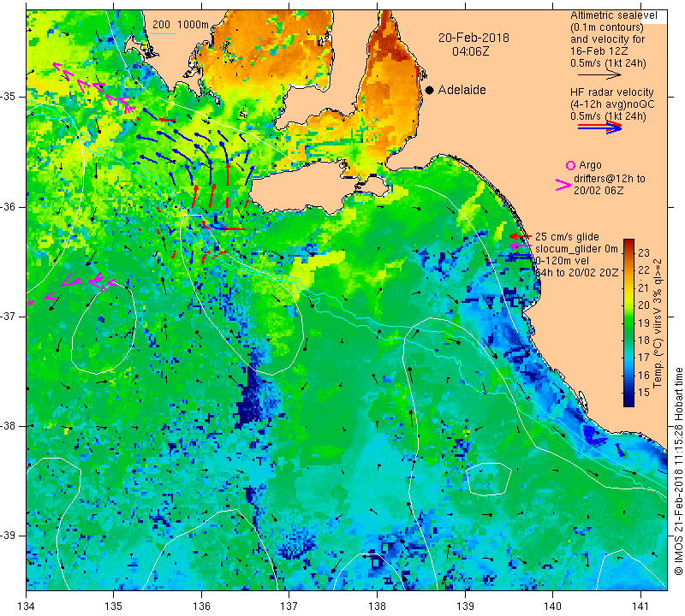Viewport: 685px width, 616px height.
Task: Click the longitude label 136
Action: pos(201,606)
